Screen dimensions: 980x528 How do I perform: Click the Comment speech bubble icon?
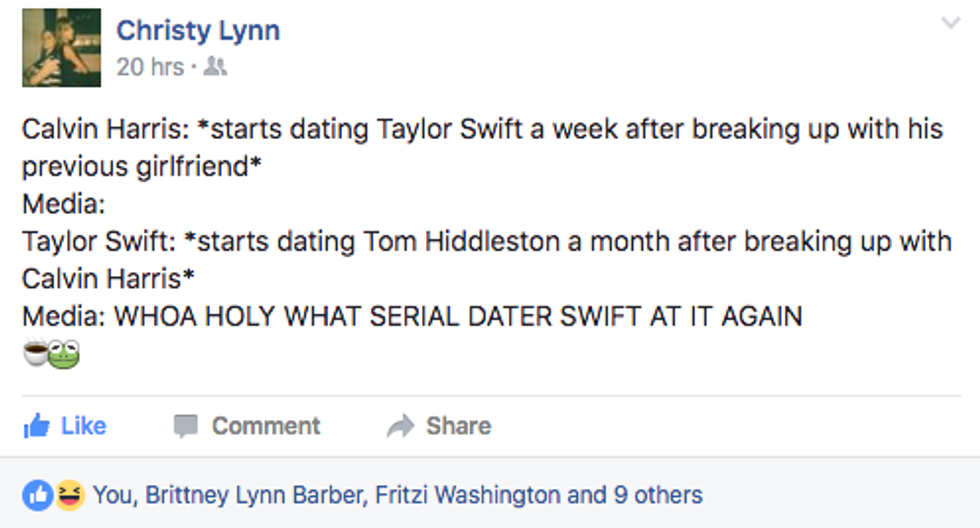pyautogui.click(x=186, y=426)
